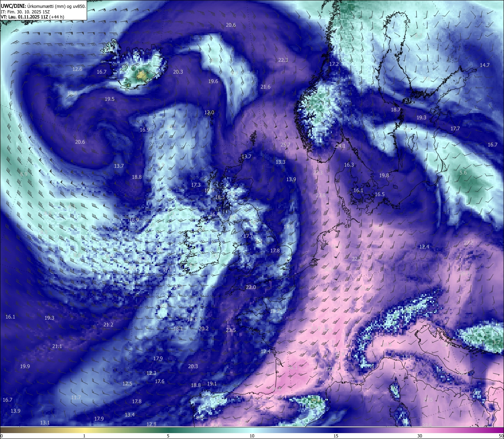This screenshot has width=504, height=439.
Task: Click the 23.5 value on the map
Action: tap(231, 330)
